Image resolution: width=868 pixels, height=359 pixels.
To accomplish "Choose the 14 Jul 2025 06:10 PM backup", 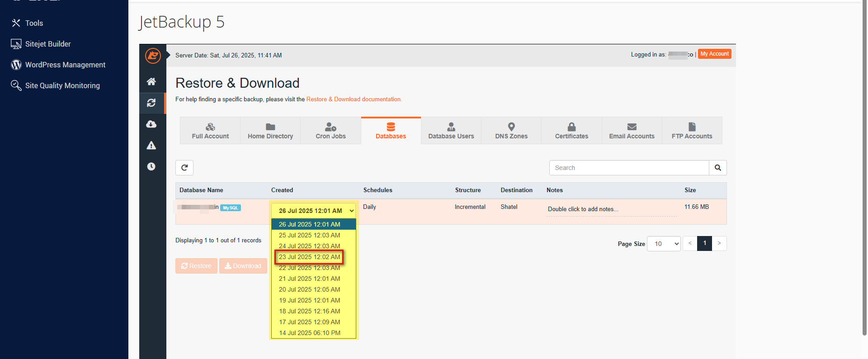I will point(309,333).
